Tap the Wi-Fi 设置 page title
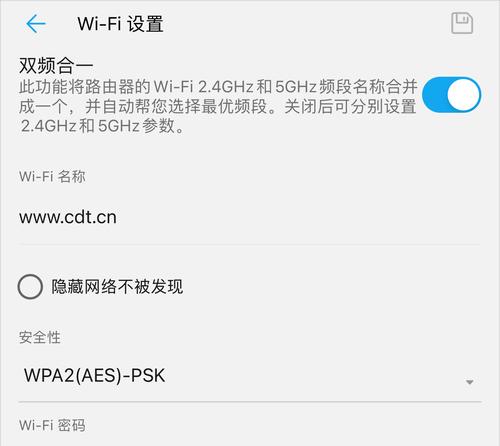 120,24
